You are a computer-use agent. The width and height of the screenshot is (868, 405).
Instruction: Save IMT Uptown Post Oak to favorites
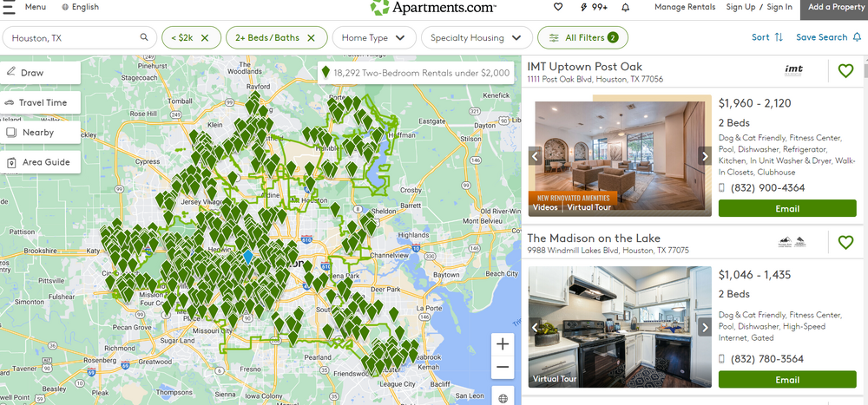(x=845, y=71)
